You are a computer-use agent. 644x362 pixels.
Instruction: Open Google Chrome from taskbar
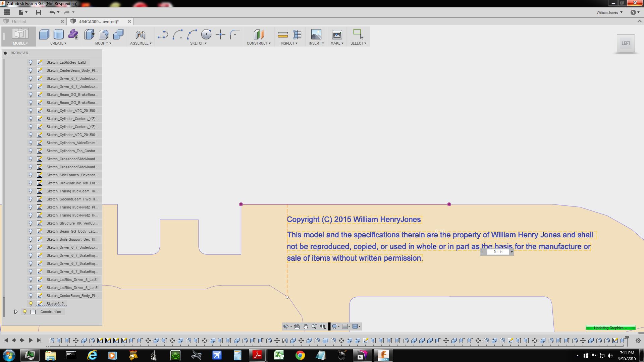[x=300, y=355]
